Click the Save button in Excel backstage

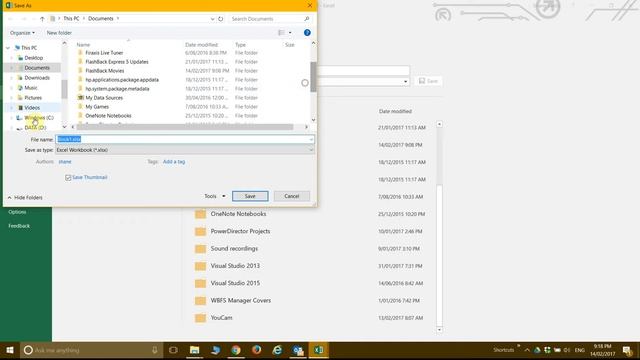point(428,81)
